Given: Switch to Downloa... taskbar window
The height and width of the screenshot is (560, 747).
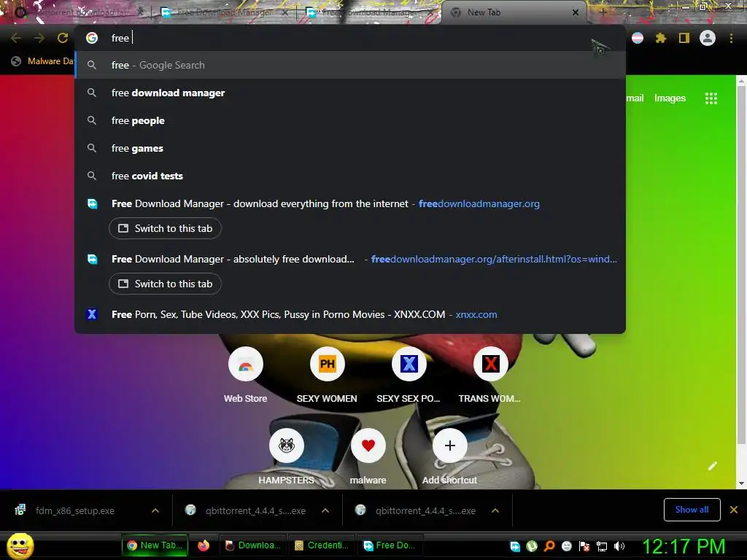Looking at the screenshot, I should click(x=253, y=545).
